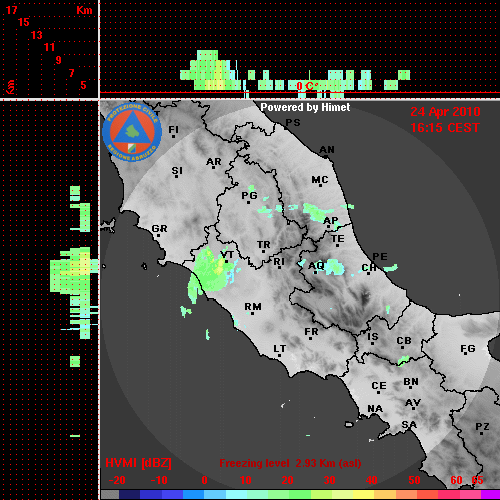Click the AQ city marker

tap(316, 267)
